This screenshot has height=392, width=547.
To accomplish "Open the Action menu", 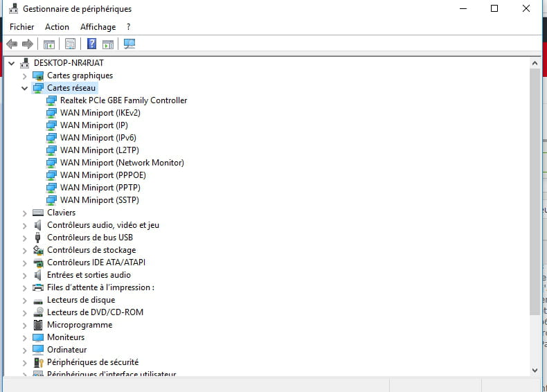I will 57,27.
